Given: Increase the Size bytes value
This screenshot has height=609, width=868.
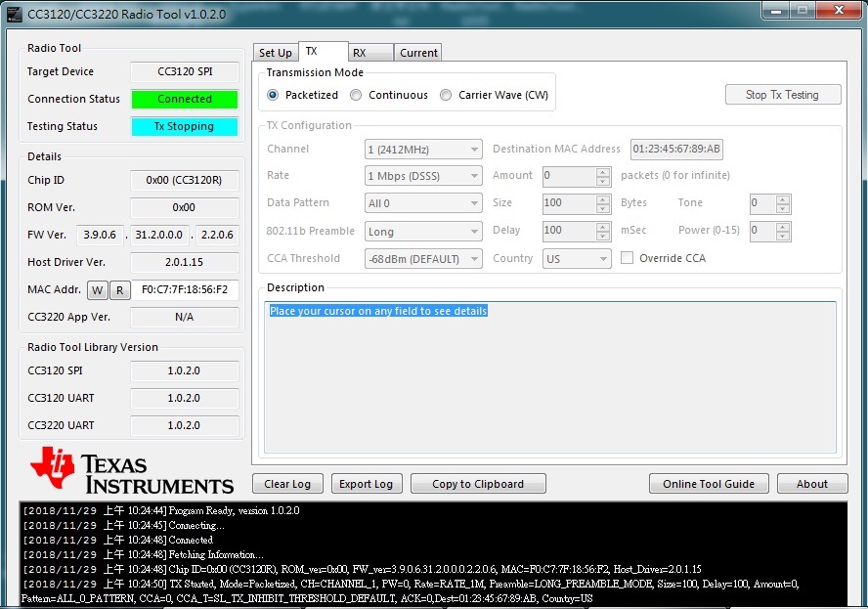Looking at the screenshot, I should 603,199.
